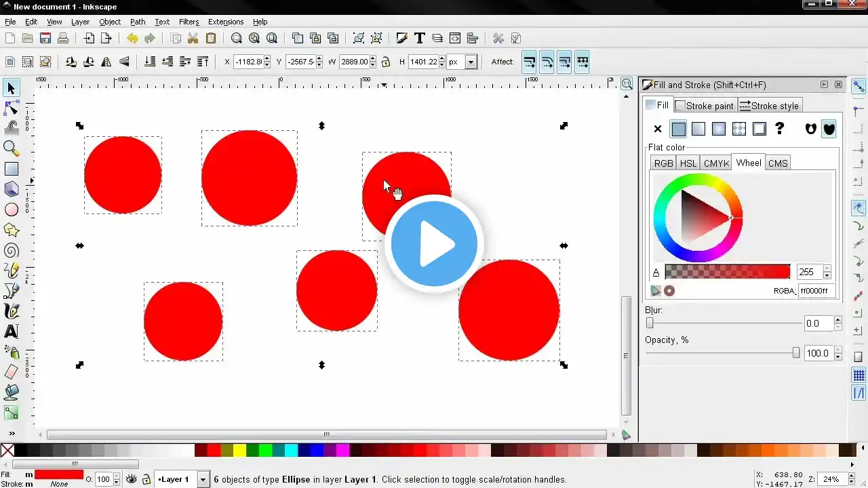Viewport: 868px width, 488px height.
Task: Toggle Affect: scale stroke width
Action: tap(530, 62)
